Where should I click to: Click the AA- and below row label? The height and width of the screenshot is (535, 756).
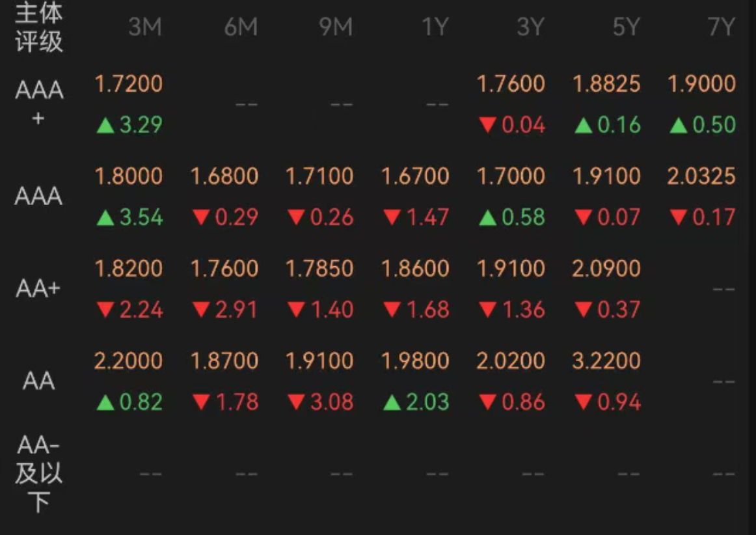coord(39,473)
